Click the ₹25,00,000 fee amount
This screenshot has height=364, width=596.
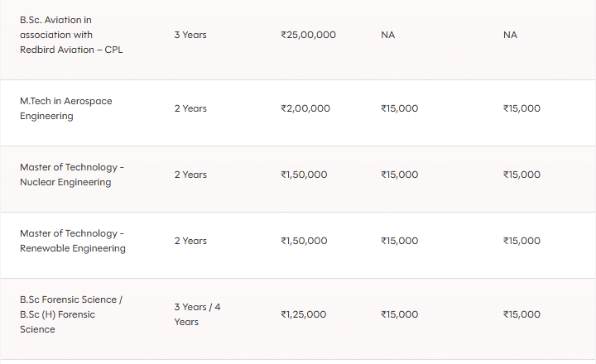[x=308, y=35]
